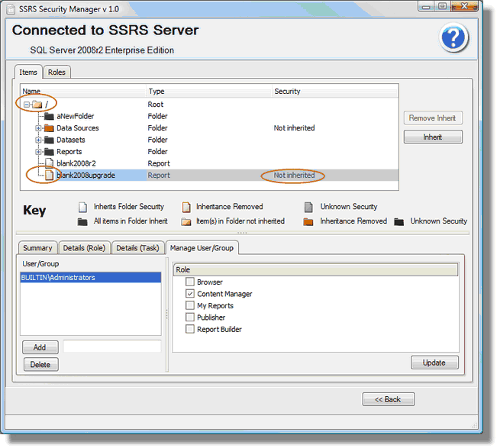Expand the Data Sources folder node

point(38,128)
